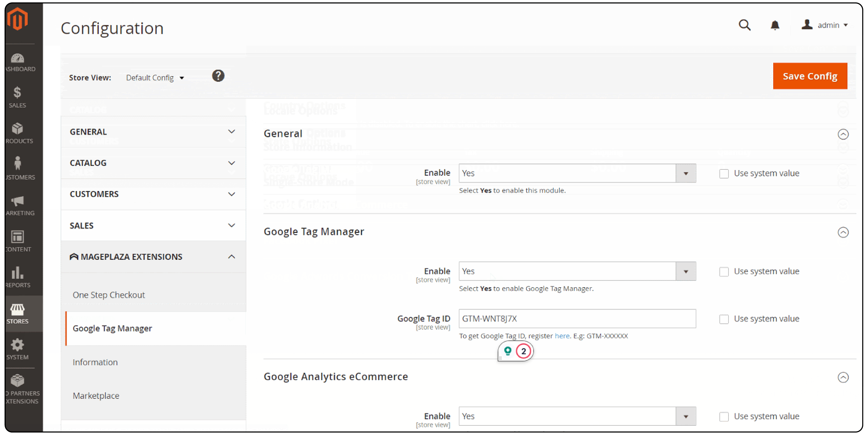This screenshot has width=868, height=435.
Task: Toggle Use system value for General Enable
Action: [x=724, y=174]
